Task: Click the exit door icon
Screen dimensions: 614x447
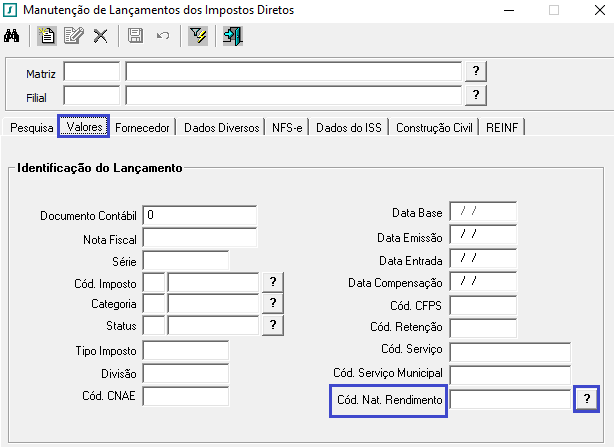Action: 233,36
